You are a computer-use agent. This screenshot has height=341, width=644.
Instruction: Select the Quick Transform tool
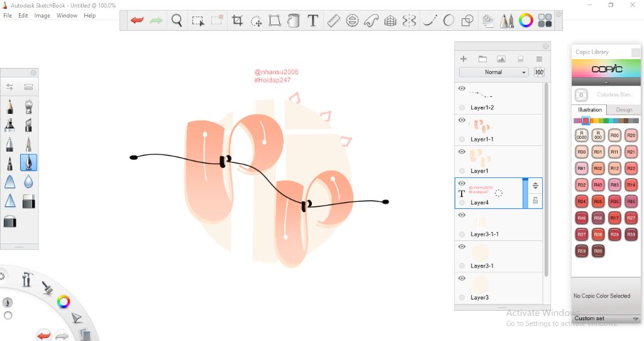(257, 21)
